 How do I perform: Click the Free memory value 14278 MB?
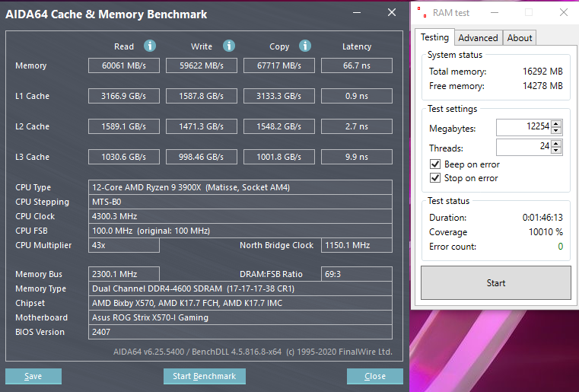click(x=542, y=86)
